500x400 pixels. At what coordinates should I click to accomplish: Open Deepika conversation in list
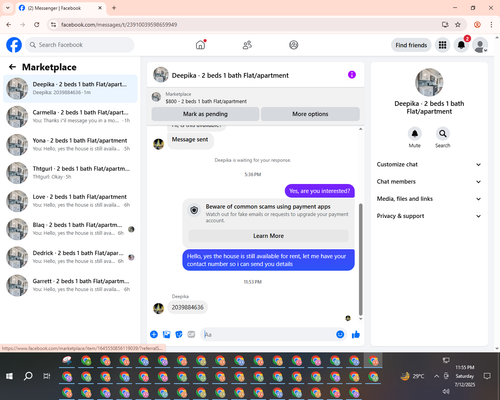(x=70, y=89)
